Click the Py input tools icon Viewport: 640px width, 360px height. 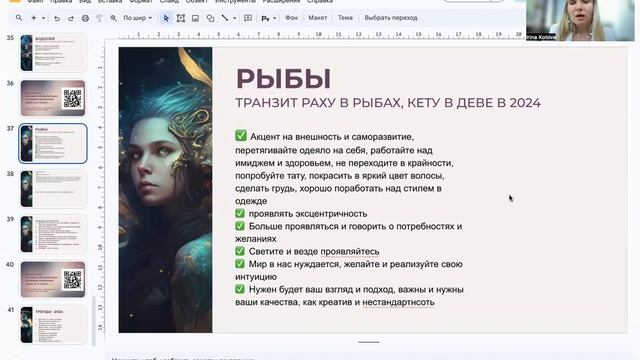point(265,18)
